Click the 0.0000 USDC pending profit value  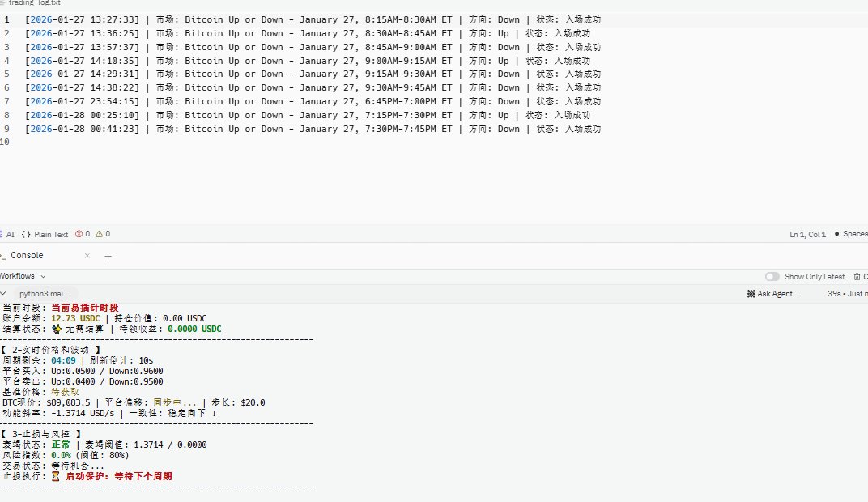point(194,330)
